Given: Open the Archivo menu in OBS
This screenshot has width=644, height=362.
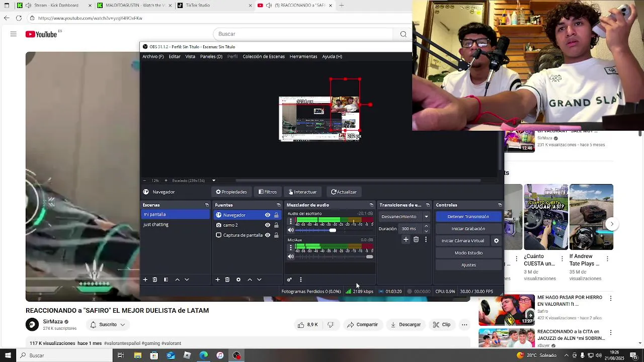Looking at the screenshot, I should (153, 57).
